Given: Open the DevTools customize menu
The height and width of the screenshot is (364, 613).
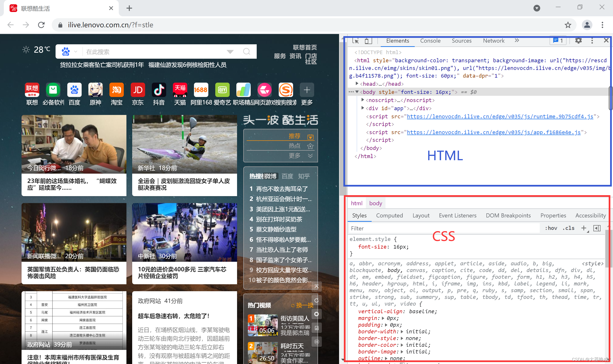Looking at the screenshot, I should [x=592, y=41].
